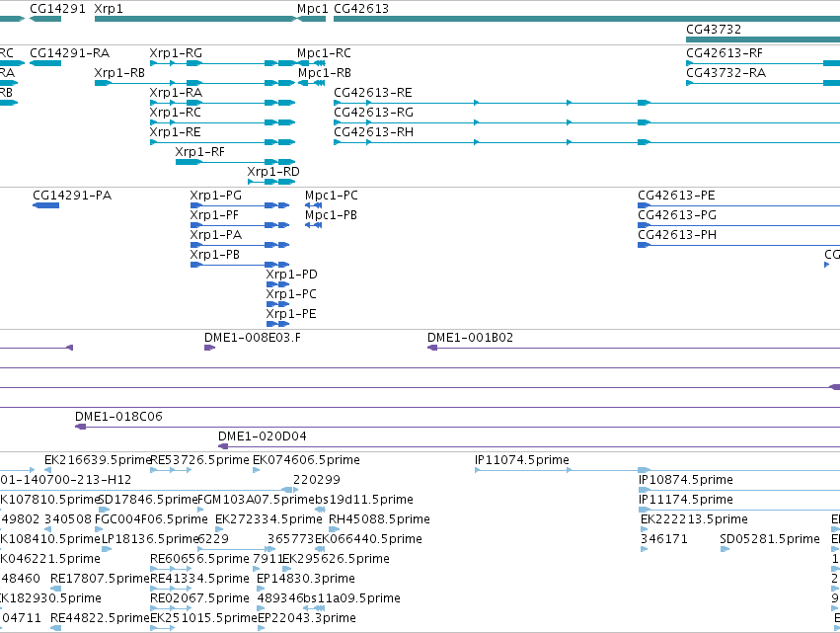Select the CG43732 gene label
This screenshot has height=633, width=840.
(x=714, y=30)
